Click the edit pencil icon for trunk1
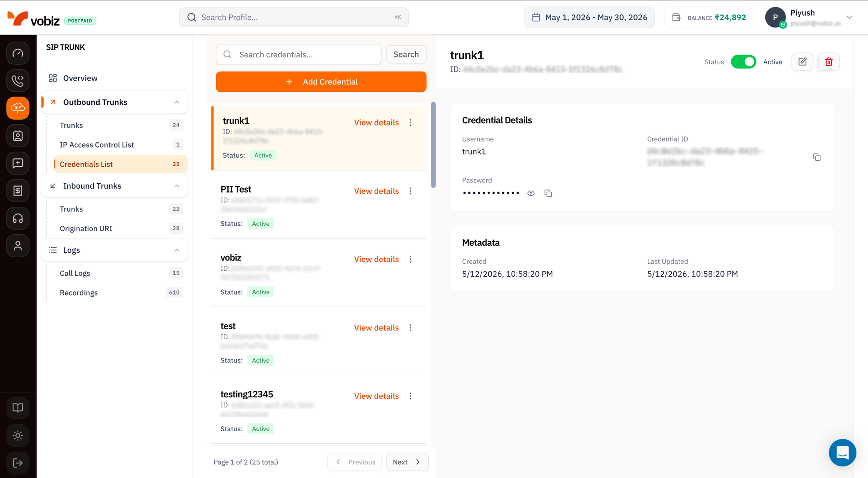The width and height of the screenshot is (868, 478). (802, 62)
